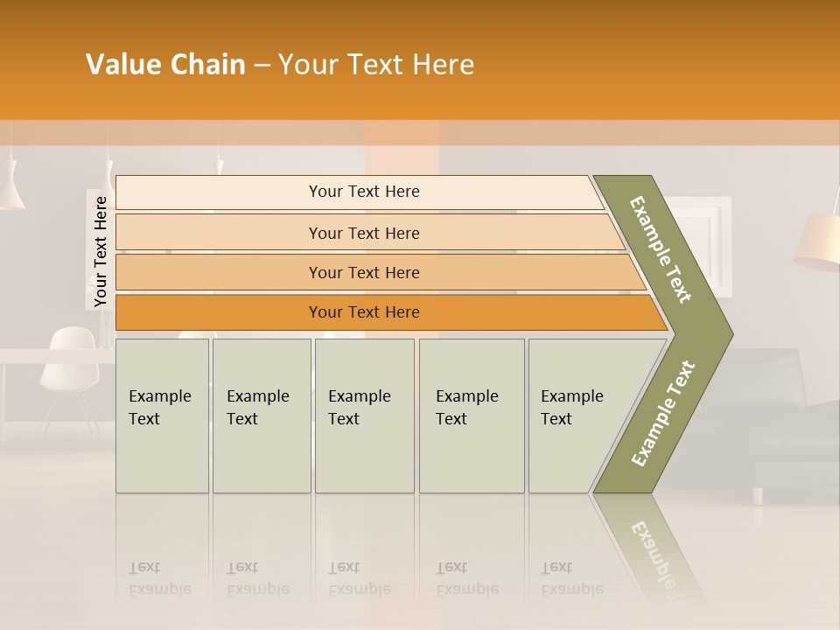Select the lower olive chevron "Example Text" segment
Viewport: 840px width, 630px height.
(662, 414)
